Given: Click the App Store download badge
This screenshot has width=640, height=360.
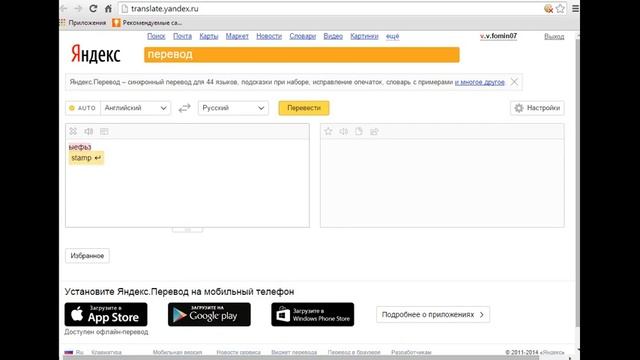Looking at the screenshot, I should (x=106, y=314).
